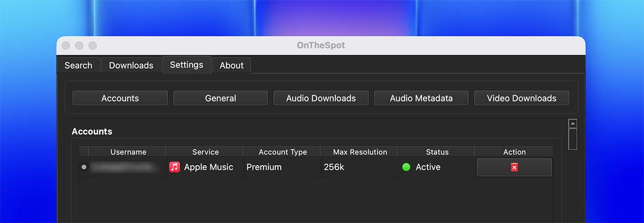
Task: Select the Settings tab
Action: 186,65
